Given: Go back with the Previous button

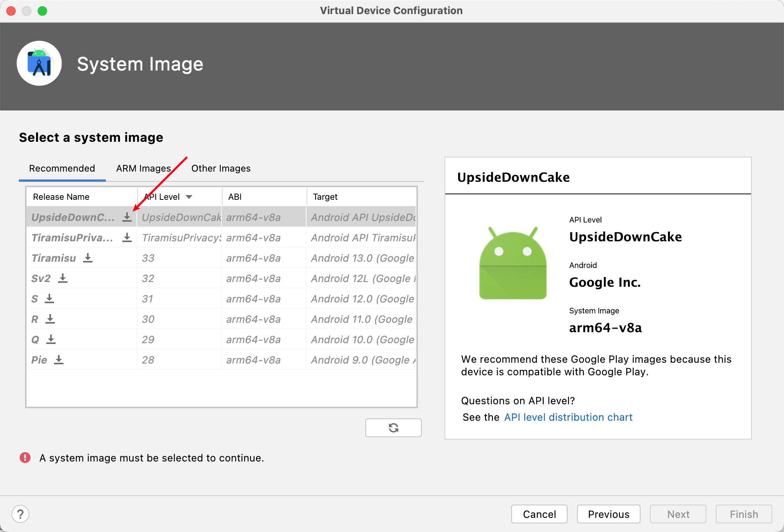Looking at the screenshot, I should (x=608, y=514).
